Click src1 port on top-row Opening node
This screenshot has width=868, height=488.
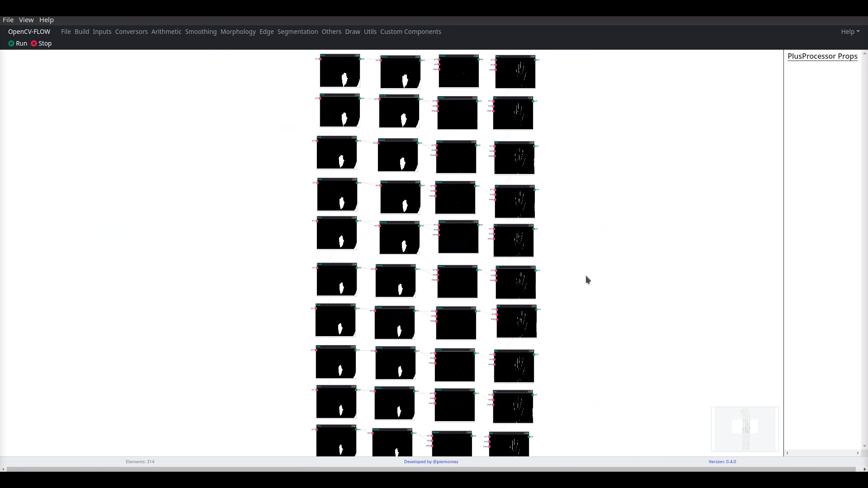point(381,60)
